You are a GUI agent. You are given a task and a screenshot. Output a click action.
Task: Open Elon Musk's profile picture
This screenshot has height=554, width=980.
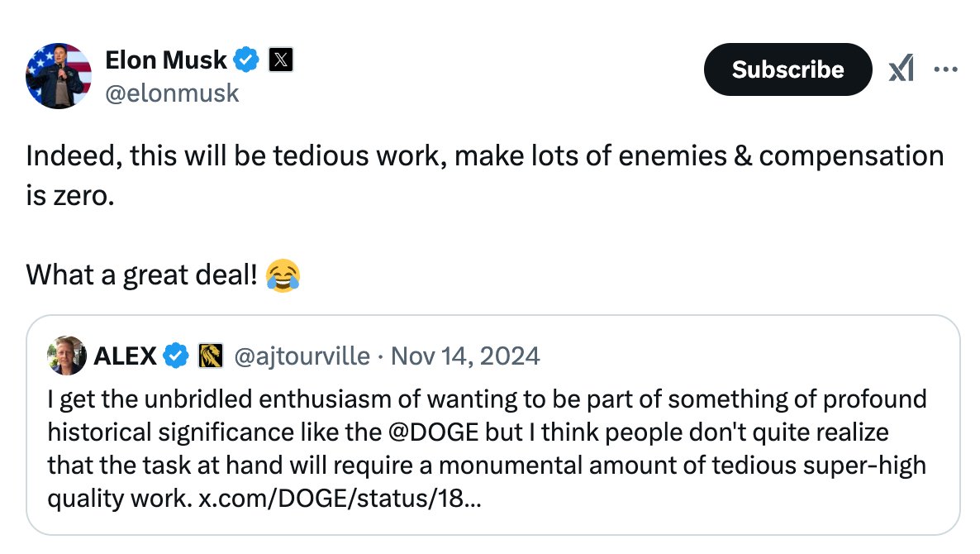pos(59,76)
